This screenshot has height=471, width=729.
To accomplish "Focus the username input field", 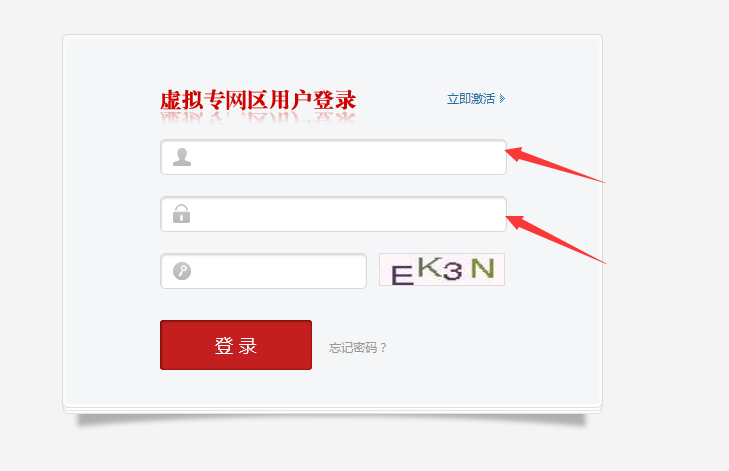I will click(333, 157).
